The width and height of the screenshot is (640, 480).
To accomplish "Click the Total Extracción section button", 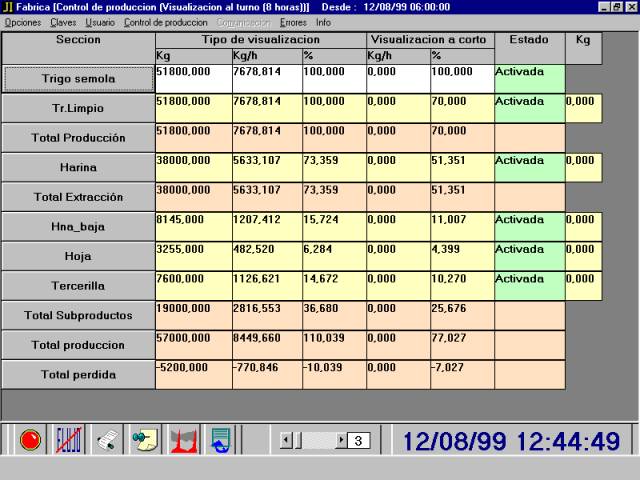I will (78, 197).
